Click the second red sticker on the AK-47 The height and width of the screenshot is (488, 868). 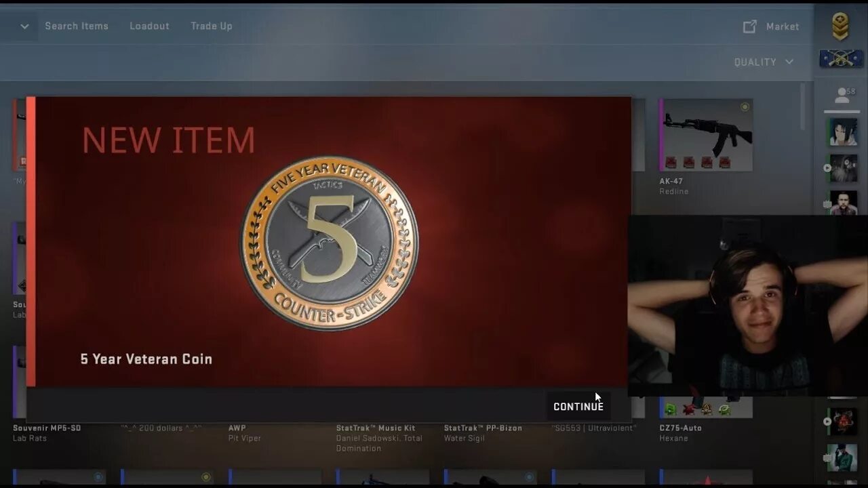(x=689, y=162)
